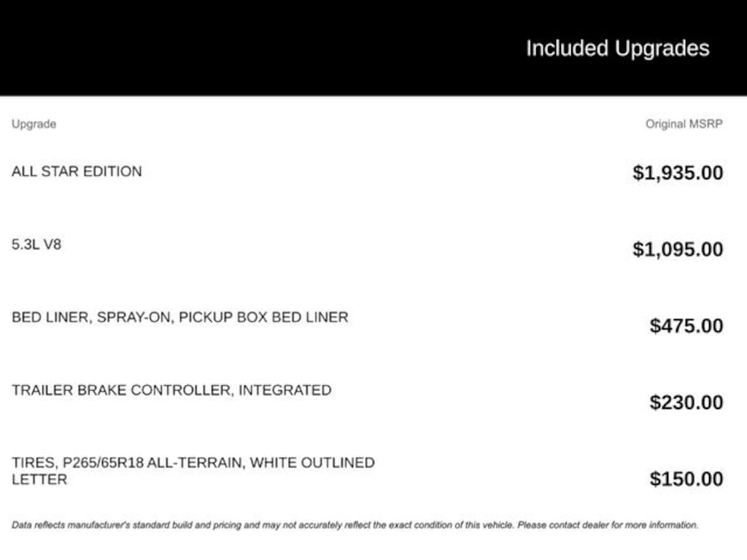
Task: Click the word INTEGRATED in trailer row
Action: 285,390
